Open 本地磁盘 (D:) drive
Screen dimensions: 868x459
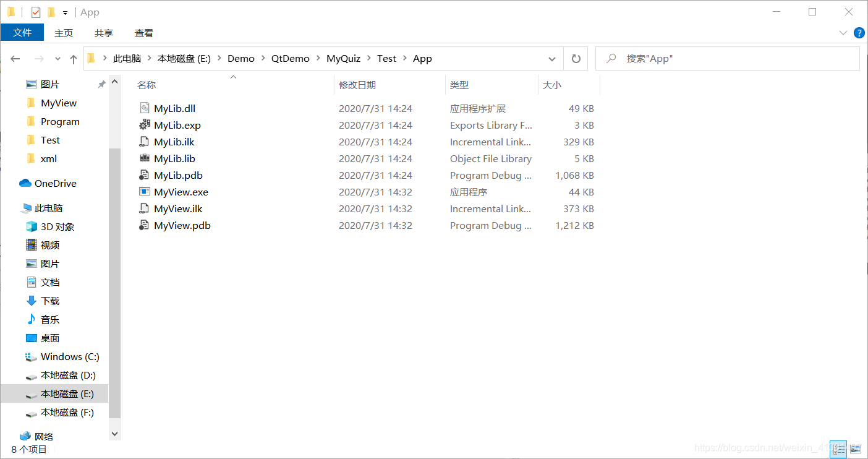pos(61,375)
